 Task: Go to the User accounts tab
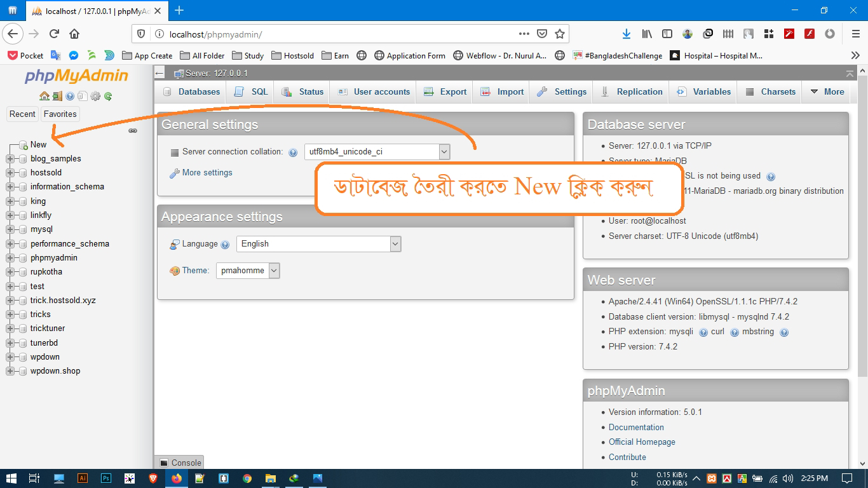coord(374,91)
